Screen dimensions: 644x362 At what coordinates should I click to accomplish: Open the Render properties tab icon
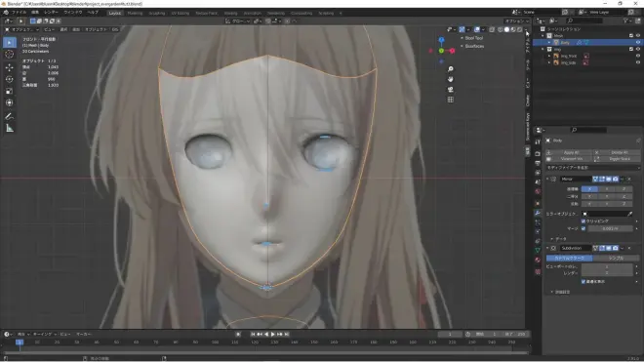[538, 153]
